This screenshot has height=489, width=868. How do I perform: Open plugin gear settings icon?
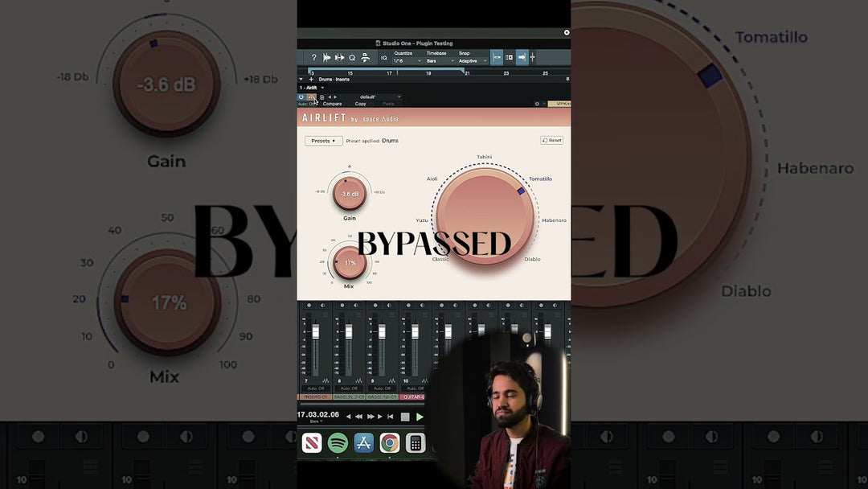537,104
